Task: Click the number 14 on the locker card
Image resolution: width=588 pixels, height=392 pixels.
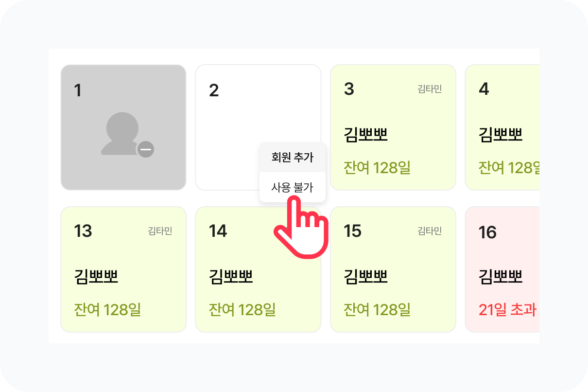Action: (x=218, y=231)
